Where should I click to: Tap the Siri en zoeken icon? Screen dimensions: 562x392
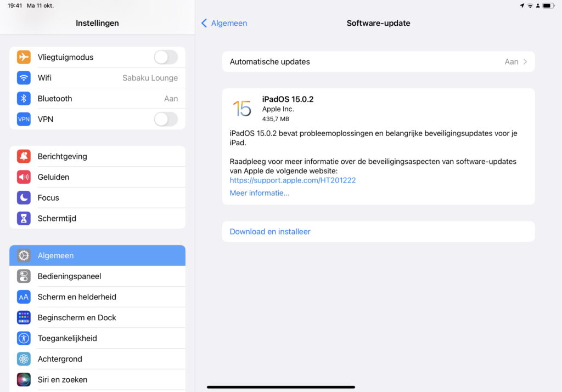tap(24, 379)
